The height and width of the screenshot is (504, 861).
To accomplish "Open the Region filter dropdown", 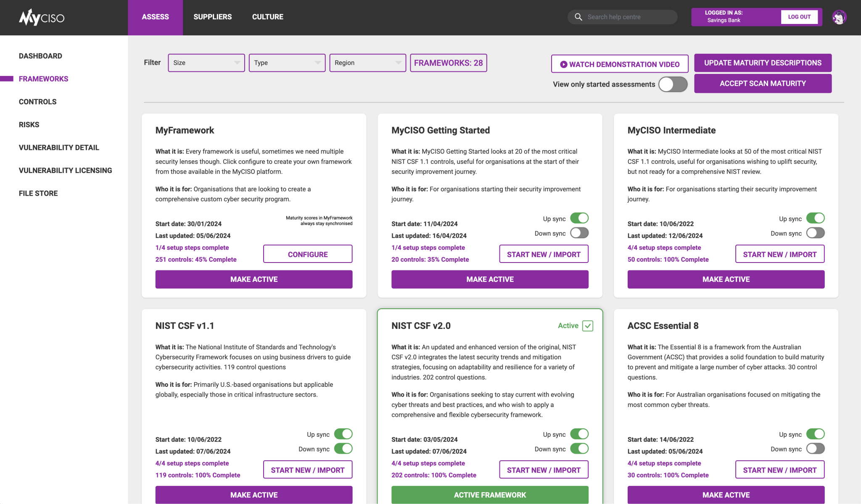I will pos(368,63).
